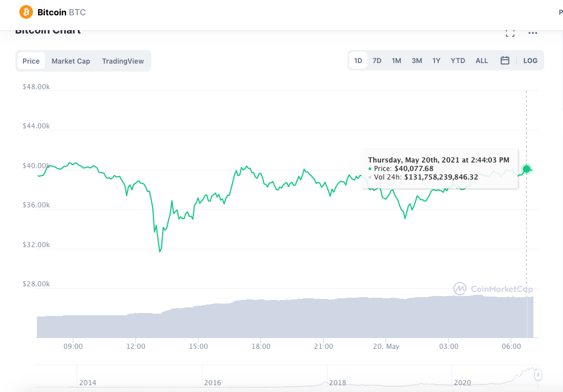Open fullscreen chart view icon
This screenshot has height=392, width=563.
coord(510,33)
